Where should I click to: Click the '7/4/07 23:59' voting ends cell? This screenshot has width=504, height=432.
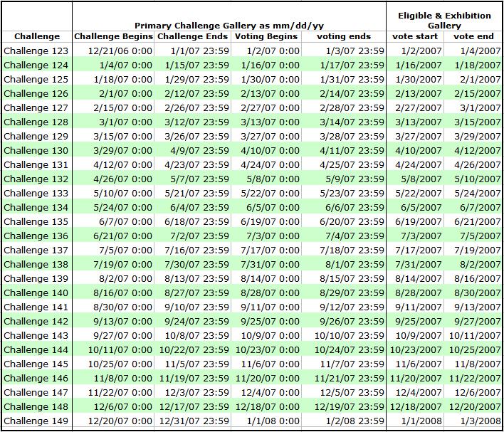tap(355, 236)
